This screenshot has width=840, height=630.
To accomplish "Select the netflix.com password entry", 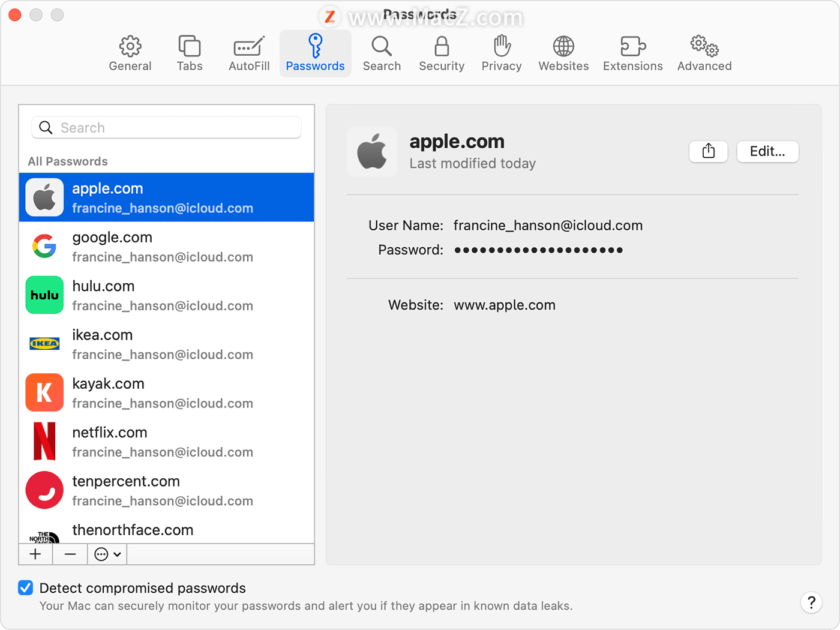I will pyautogui.click(x=167, y=442).
